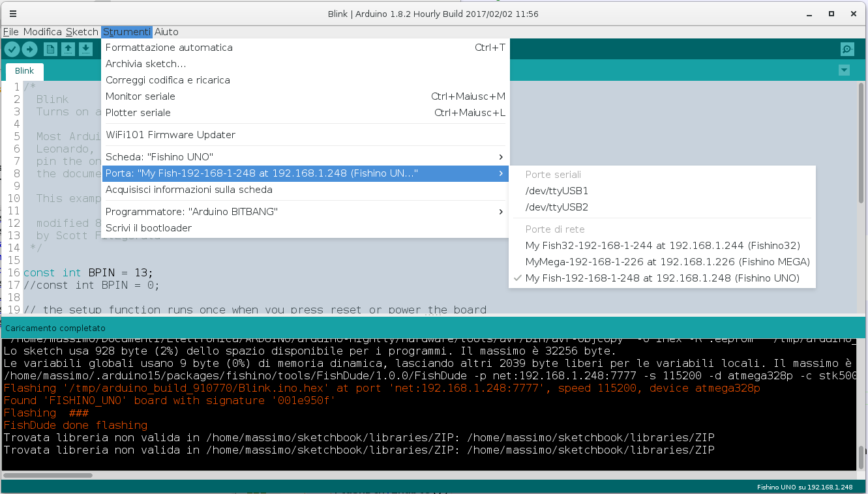Choose Archivia sketch menu entry

[305, 64]
